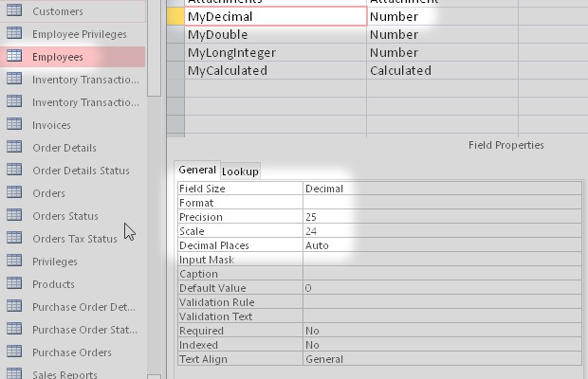Click the Invoices table icon
Screen dimensions: 588x379
[14, 125]
